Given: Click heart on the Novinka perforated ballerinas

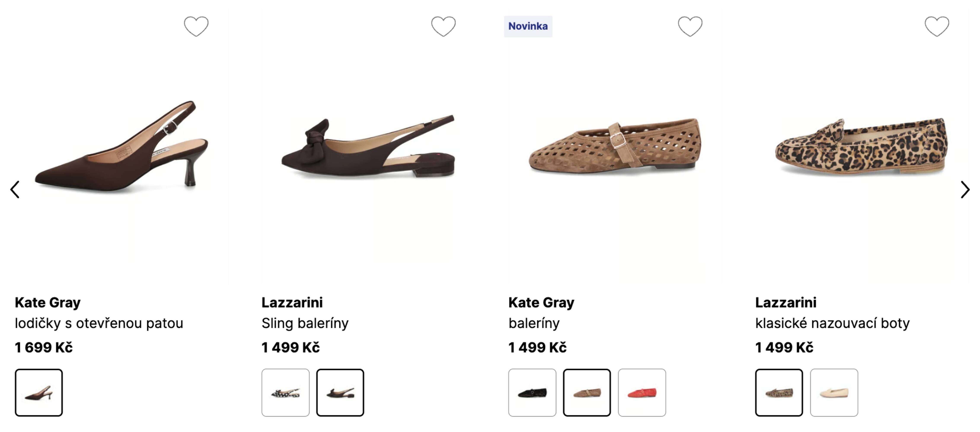Looking at the screenshot, I should point(690,26).
